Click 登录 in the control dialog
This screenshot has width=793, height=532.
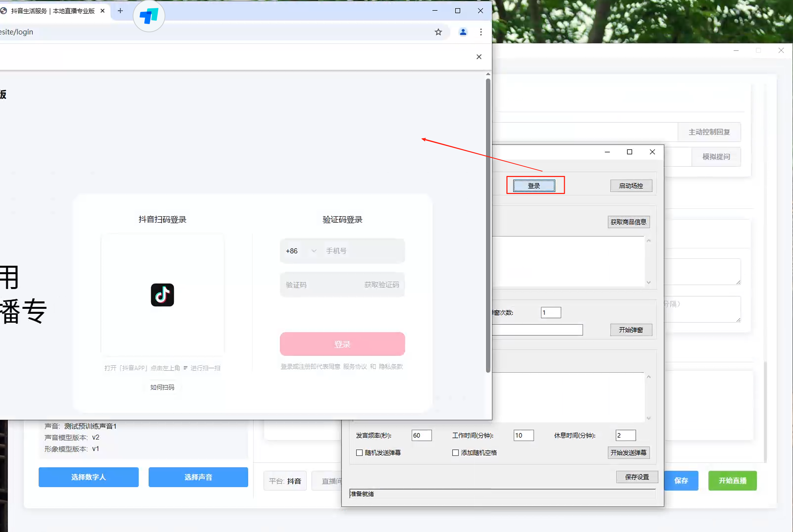(x=534, y=186)
